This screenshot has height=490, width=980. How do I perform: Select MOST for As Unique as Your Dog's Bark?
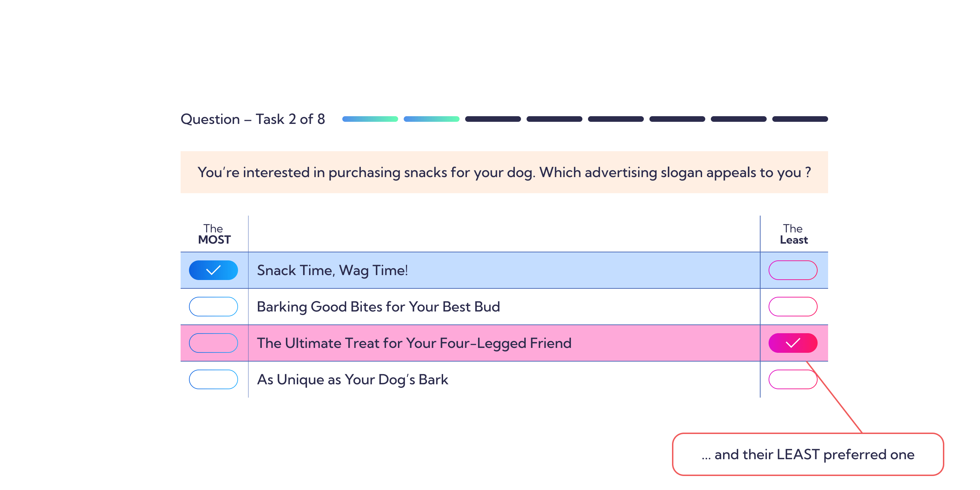tap(213, 379)
